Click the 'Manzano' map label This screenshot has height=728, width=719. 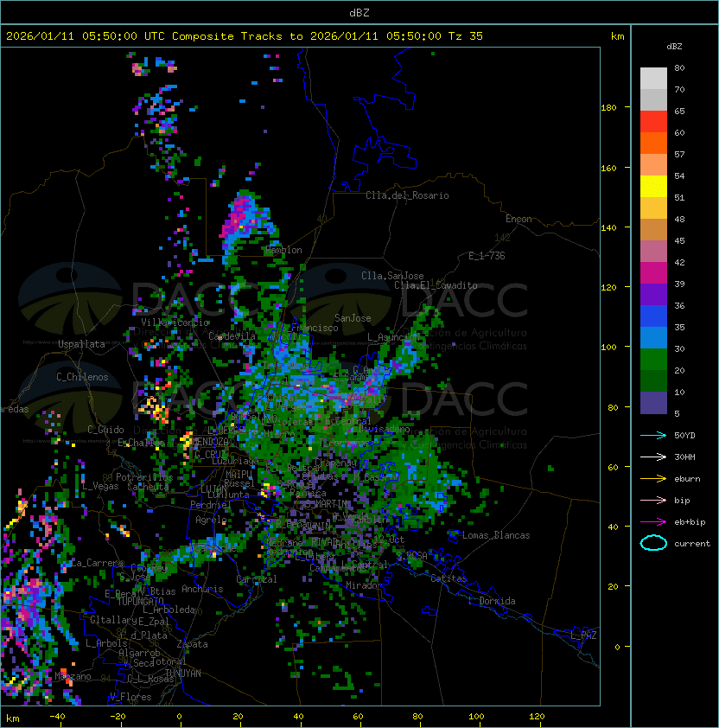tap(73, 676)
